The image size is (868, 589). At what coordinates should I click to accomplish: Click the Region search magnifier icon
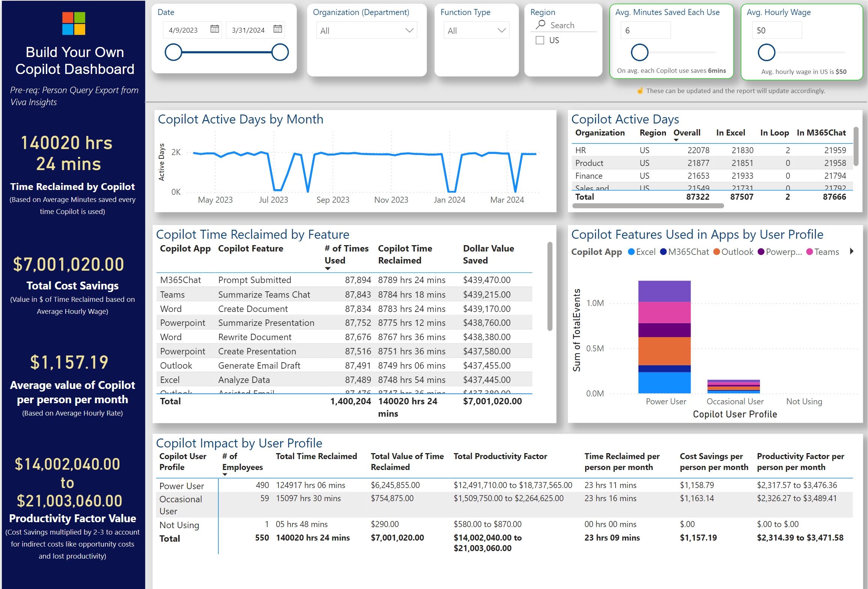[541, 25]
